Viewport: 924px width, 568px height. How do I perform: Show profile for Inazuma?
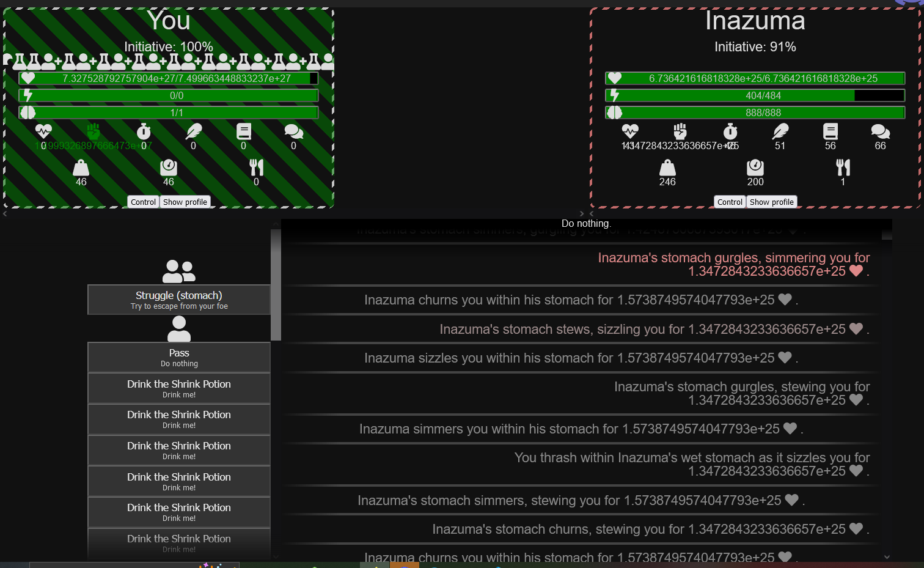771,202
